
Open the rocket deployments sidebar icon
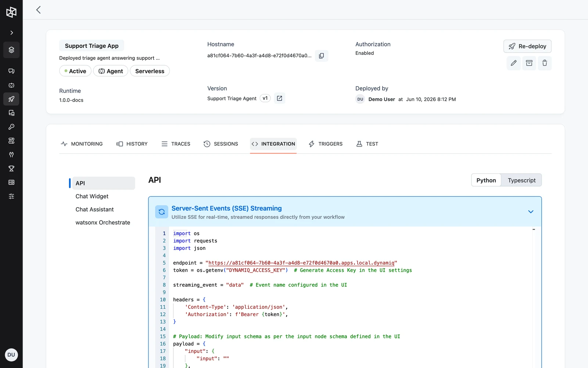tap(11, 99)
